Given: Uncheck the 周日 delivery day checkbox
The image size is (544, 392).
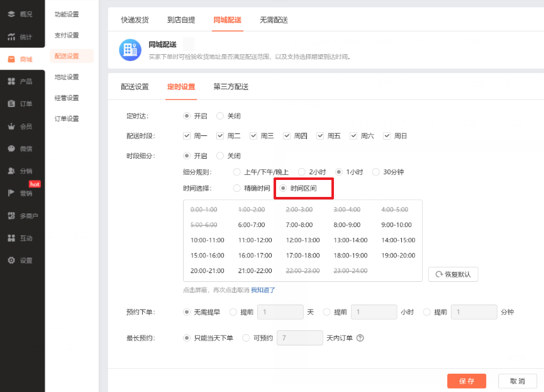Looking at the screenshot, I should click(387, 136).
